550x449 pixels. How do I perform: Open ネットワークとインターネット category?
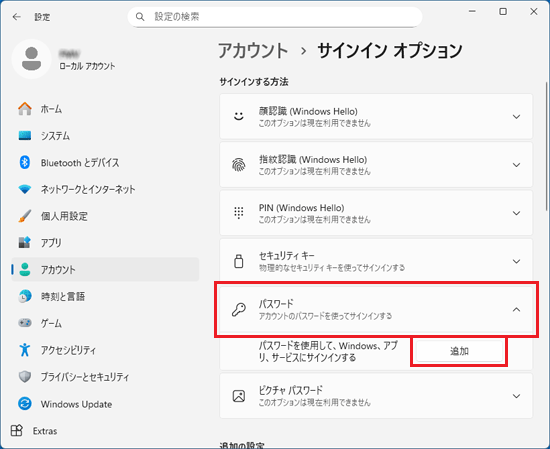(105, 189)
